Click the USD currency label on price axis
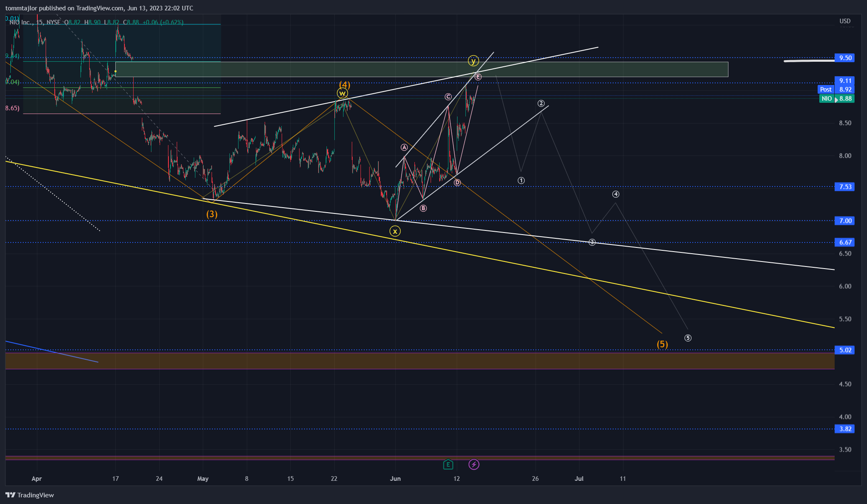Viewport: 867px width, 504px height. (845, 21)
